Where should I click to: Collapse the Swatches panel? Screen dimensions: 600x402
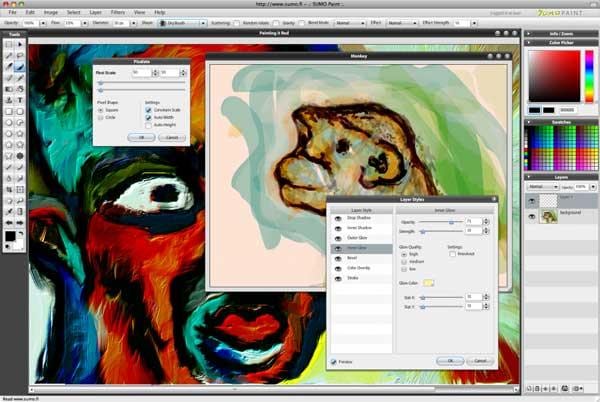point(529,122)
